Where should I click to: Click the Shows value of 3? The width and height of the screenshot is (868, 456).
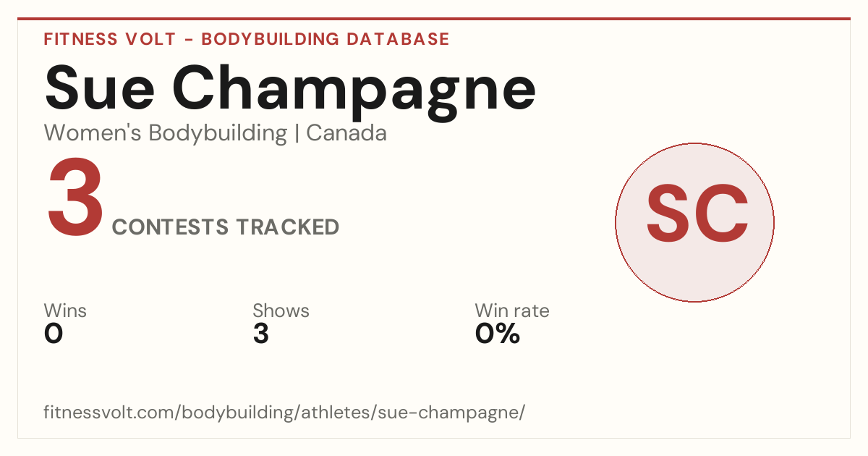tap(260, 334)
